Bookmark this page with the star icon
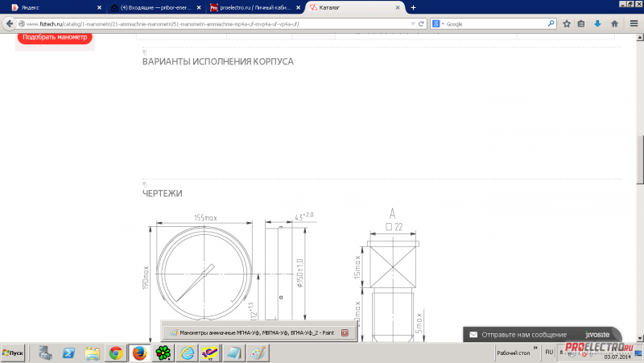 (565, 24)
